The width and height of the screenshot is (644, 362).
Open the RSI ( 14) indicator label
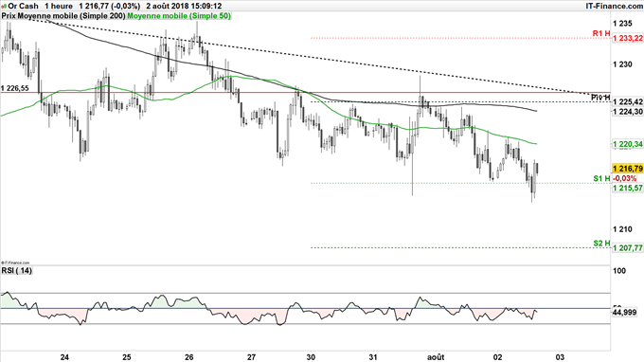(16, 270)
